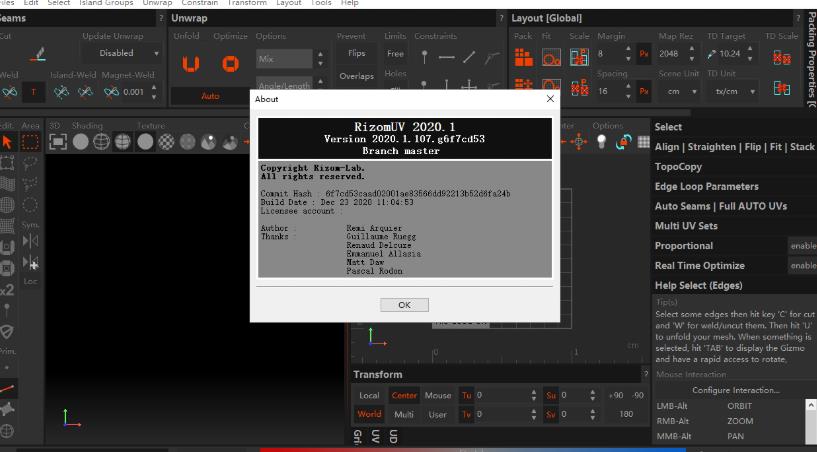Screen dimensions: 817x452
Task: Click the lightbulb Options icon
Action: [x=601, y=142]
